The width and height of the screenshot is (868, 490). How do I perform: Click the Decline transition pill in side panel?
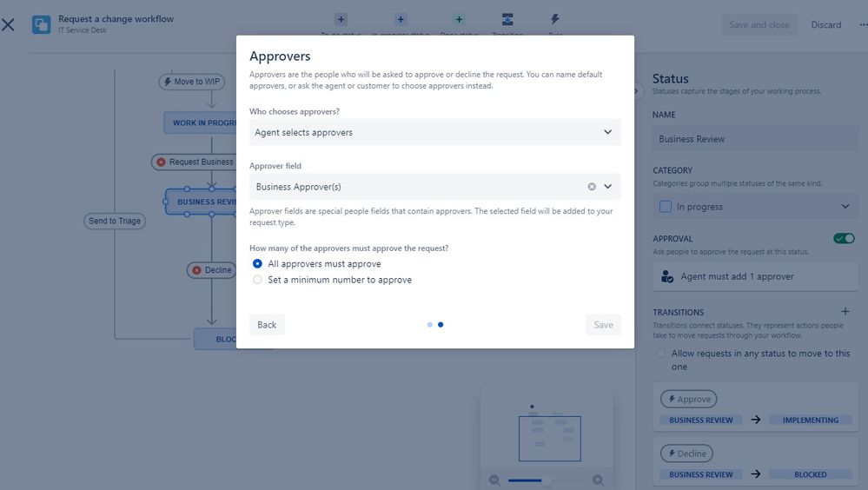coord(686,454)
